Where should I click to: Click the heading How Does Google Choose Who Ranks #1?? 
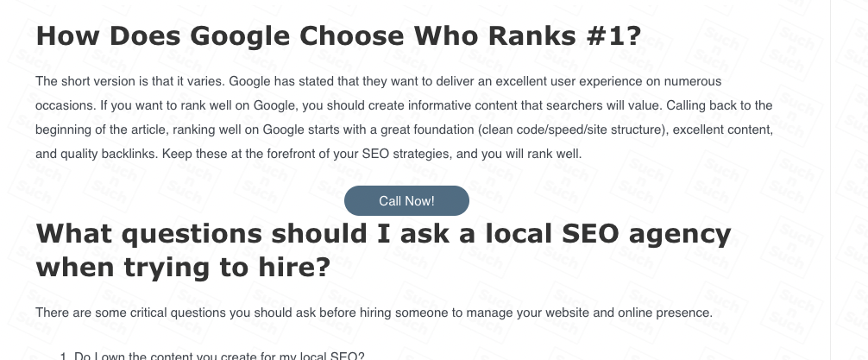[x=338, y=36]
